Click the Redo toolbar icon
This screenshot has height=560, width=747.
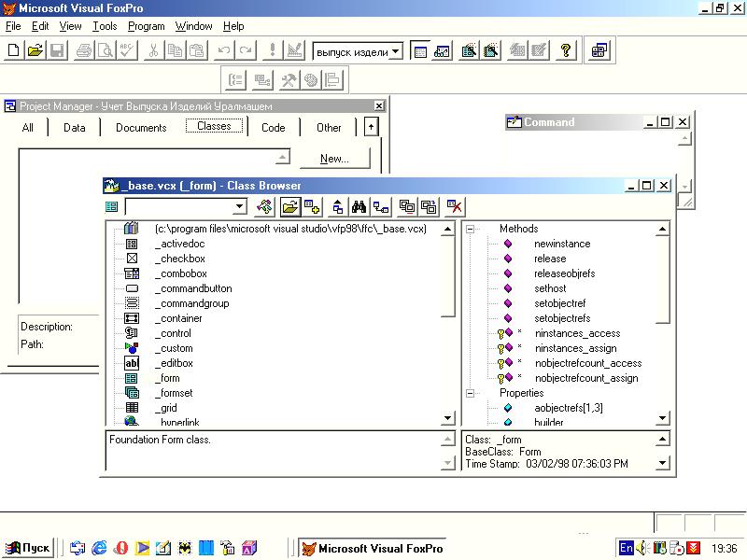point(246,50)
